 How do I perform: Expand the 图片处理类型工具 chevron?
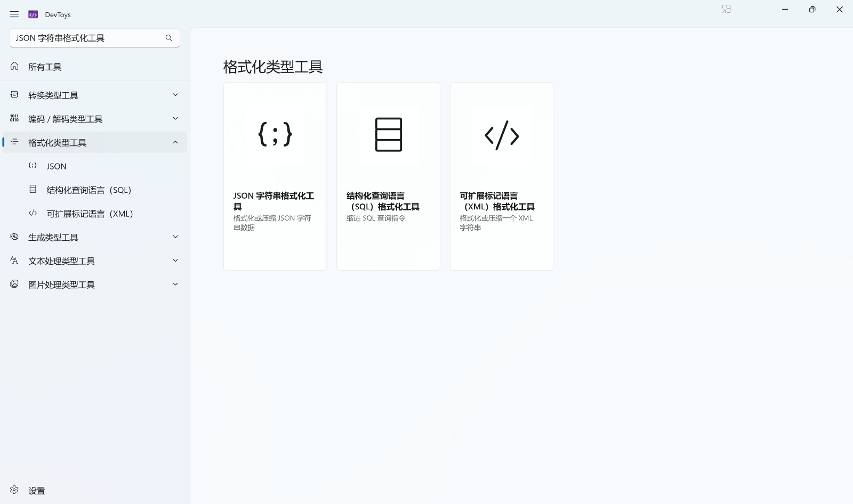point(175,284)
